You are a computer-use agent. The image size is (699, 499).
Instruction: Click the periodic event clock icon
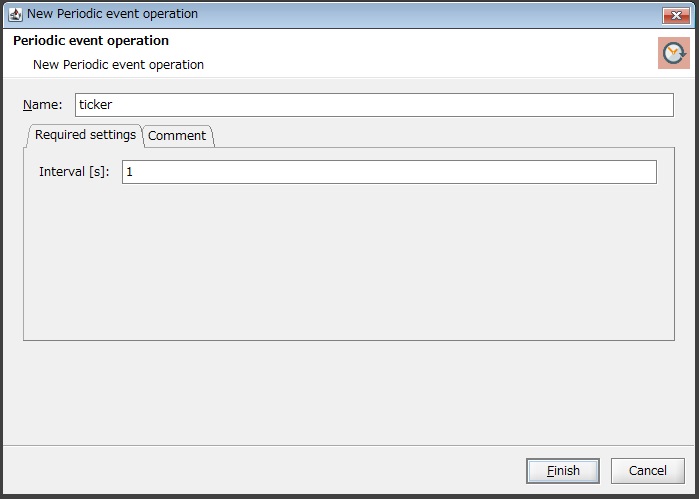[x=674, y=53]
